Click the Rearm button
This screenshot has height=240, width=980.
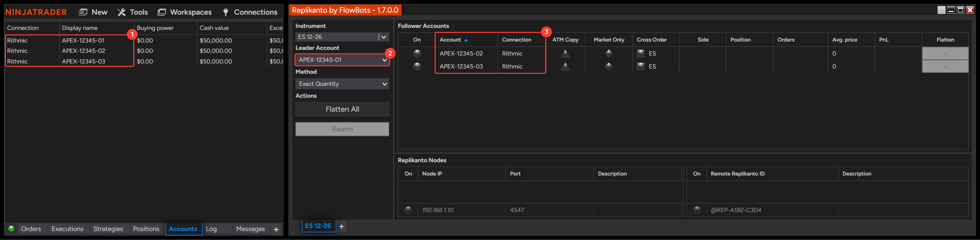342,129
